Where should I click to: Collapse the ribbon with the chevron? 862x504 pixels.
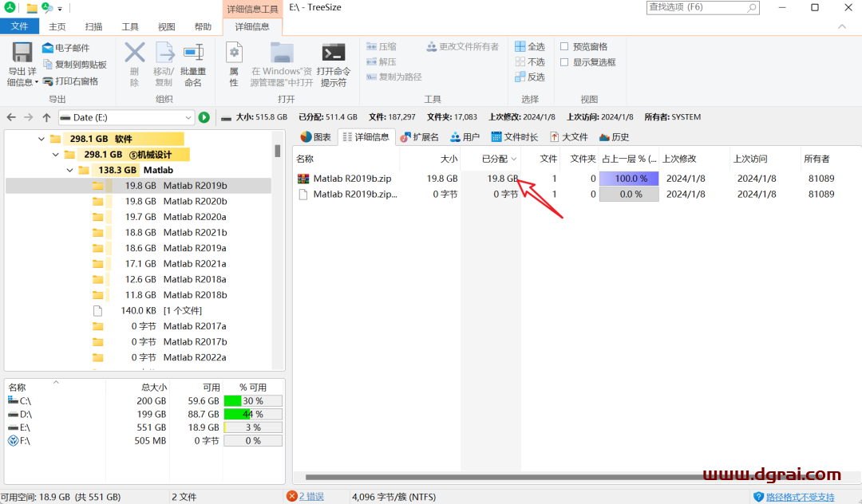(842, 26)
